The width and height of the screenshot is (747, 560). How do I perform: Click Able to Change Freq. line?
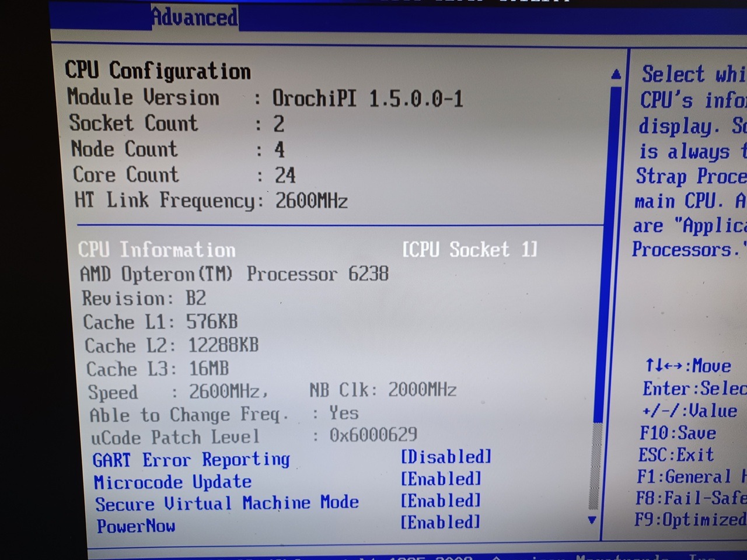224,414
